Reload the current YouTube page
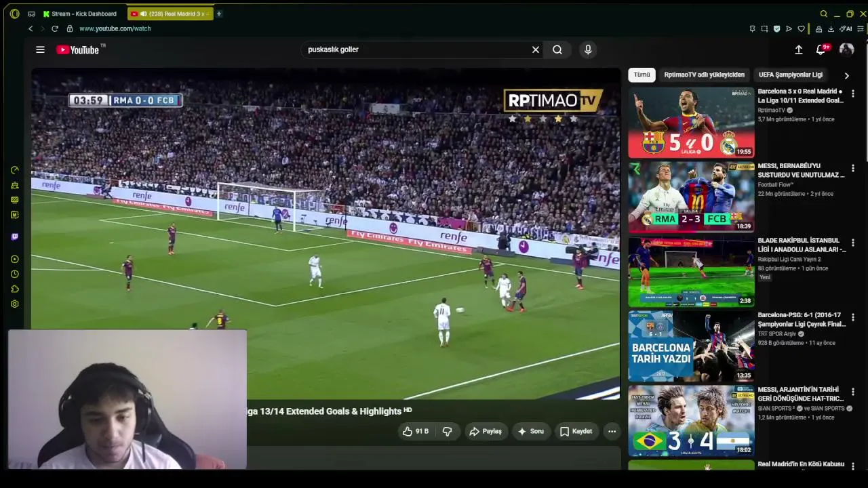Image resolution: width=868 pixels, height=488 pixels. 55,28
